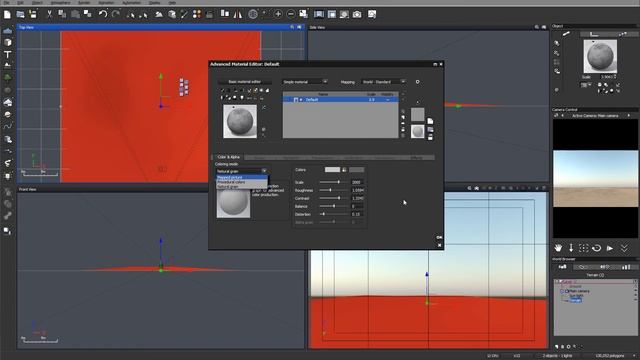Open the Mapping World-Standard dropdown

[x=383, y=82]
